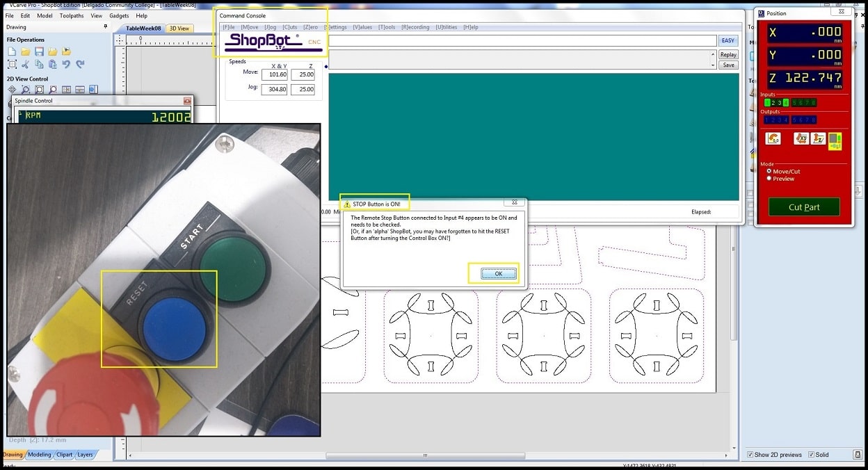
Task: Undo the last action
Action: tap(66, 64)
